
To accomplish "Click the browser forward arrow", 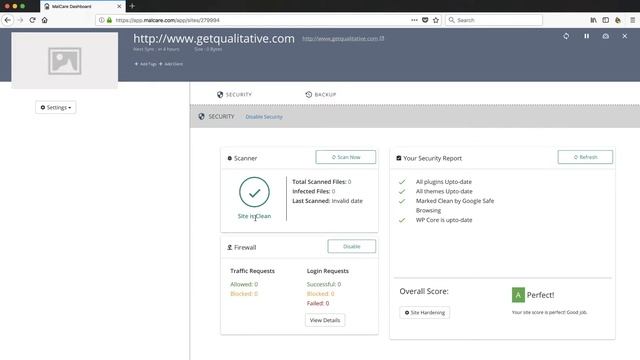I will 20,20.
